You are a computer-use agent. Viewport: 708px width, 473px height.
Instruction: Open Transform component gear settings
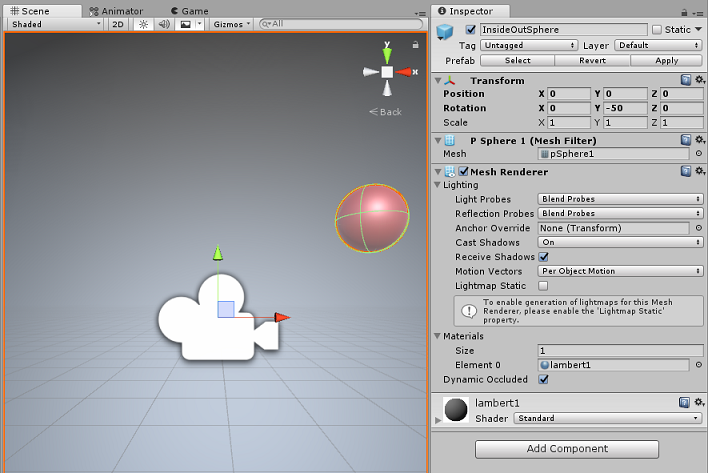click(x=699, y=80)
